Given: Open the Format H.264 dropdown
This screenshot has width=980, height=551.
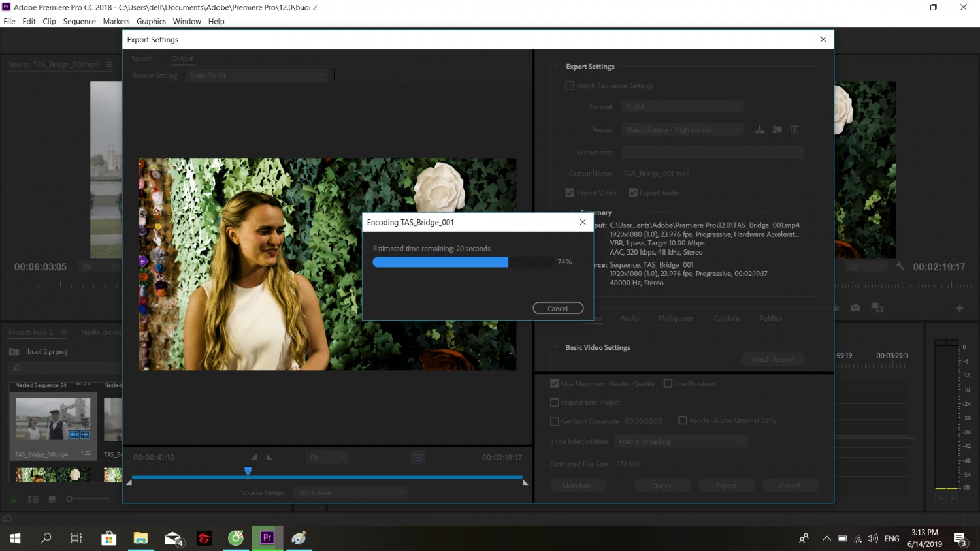Looking at the screenshot, I should coord(683,106).
